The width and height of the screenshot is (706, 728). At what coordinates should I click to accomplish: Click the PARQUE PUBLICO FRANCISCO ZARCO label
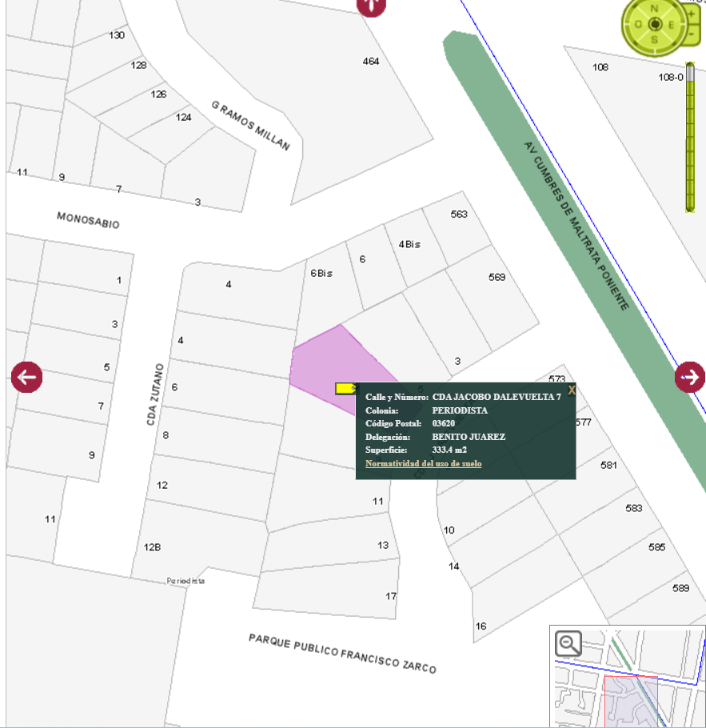[x=342, y=654]
